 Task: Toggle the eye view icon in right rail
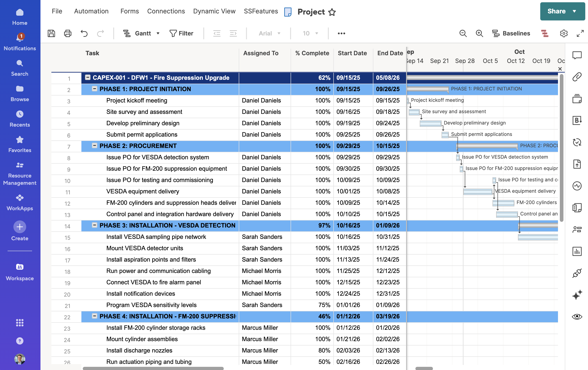click(577, 317)
